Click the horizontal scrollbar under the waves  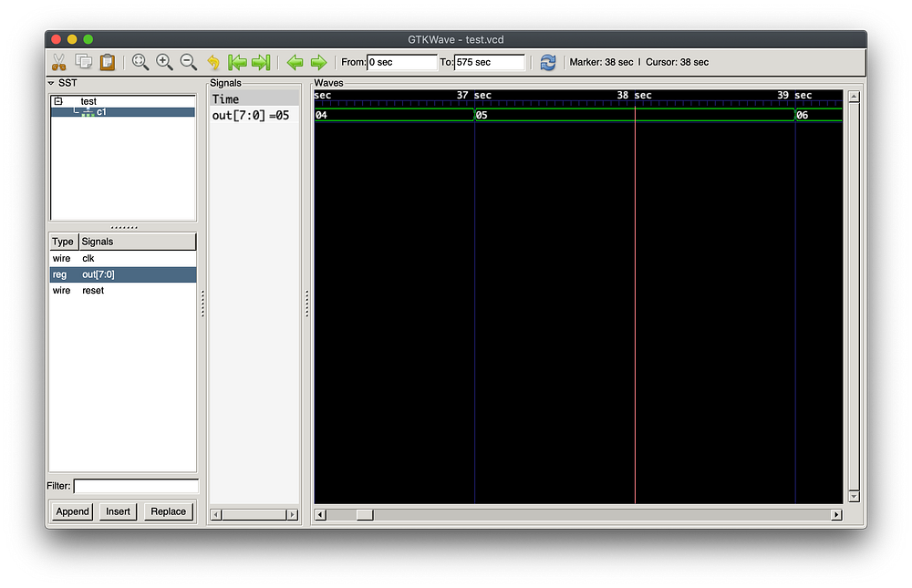tap(365, 514)
